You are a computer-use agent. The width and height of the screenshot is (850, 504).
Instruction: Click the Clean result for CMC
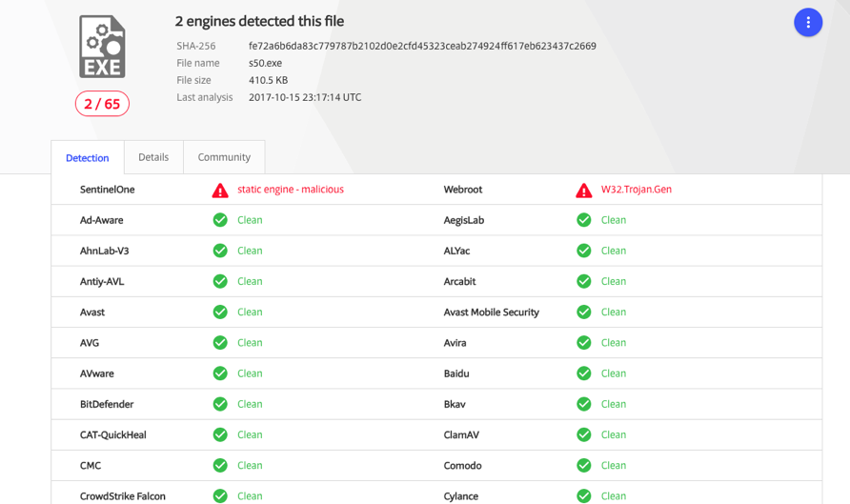[x=250, y=466]
